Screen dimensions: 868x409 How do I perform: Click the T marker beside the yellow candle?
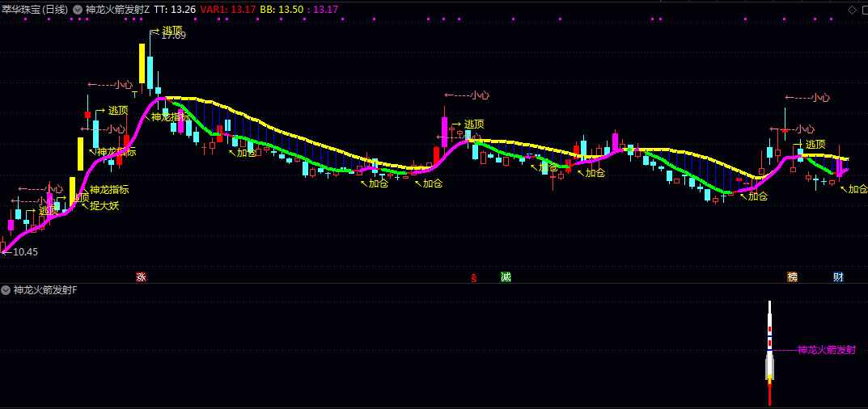click(x=134, y=95)
